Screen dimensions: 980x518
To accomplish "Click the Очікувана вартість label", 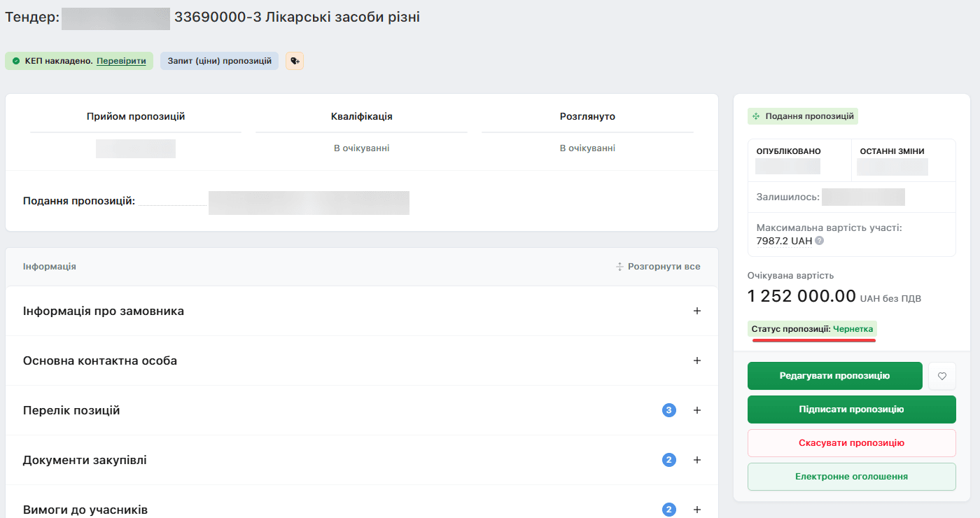I will (x=791, y=276).
